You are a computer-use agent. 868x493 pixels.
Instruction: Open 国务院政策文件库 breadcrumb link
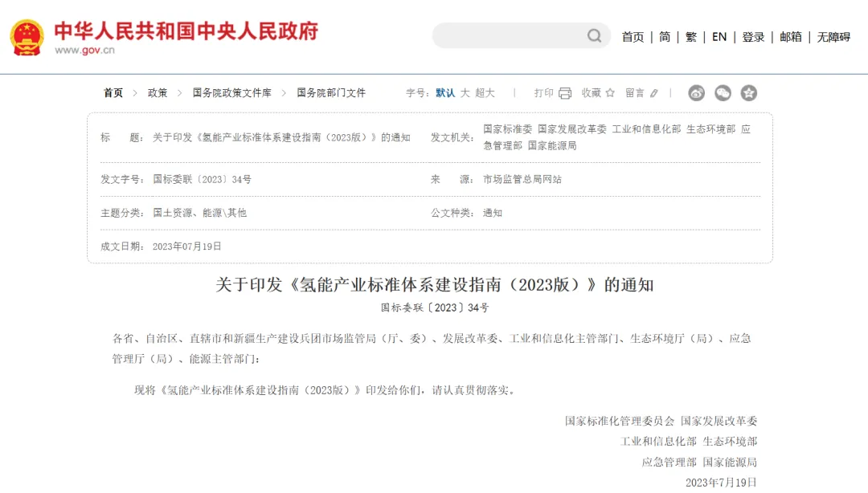click(x=232, y=93)
